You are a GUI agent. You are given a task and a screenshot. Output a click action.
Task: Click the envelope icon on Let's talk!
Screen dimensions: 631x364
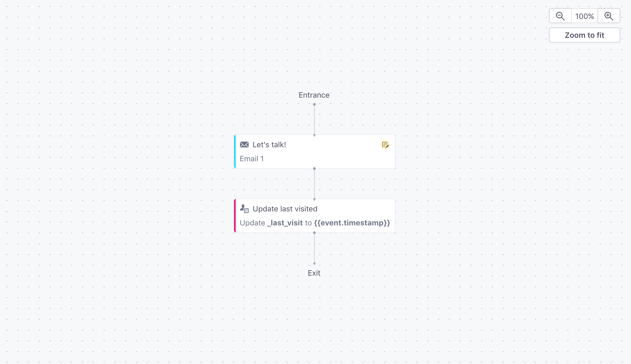point(244,145)
